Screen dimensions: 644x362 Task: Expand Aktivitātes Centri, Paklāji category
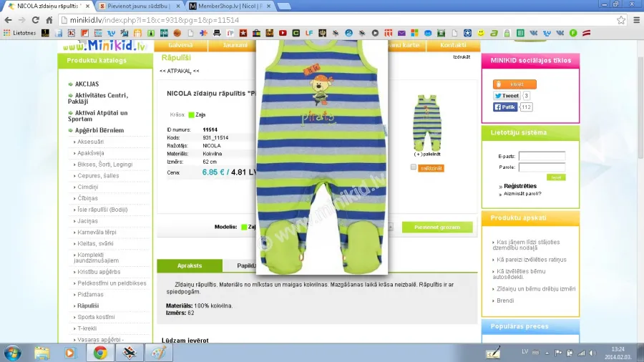[98, 98]
